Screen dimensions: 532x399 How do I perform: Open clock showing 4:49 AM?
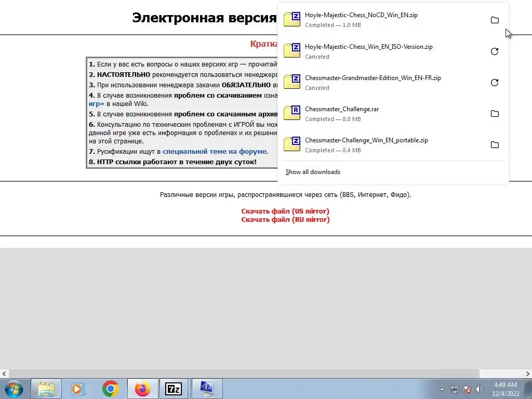(506, 389)
